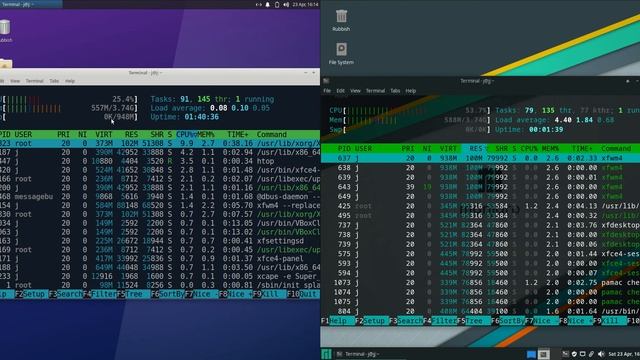Click F6 SortBy in right htop
640x360 pixels.
[508, 321]
